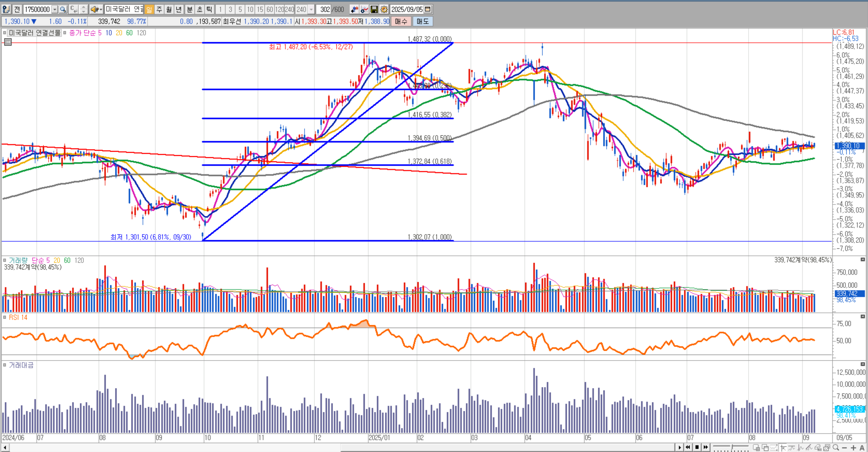Expand the 240 minute interval dropdown
This screenshot has height=452, width=868.
point(311,9)
